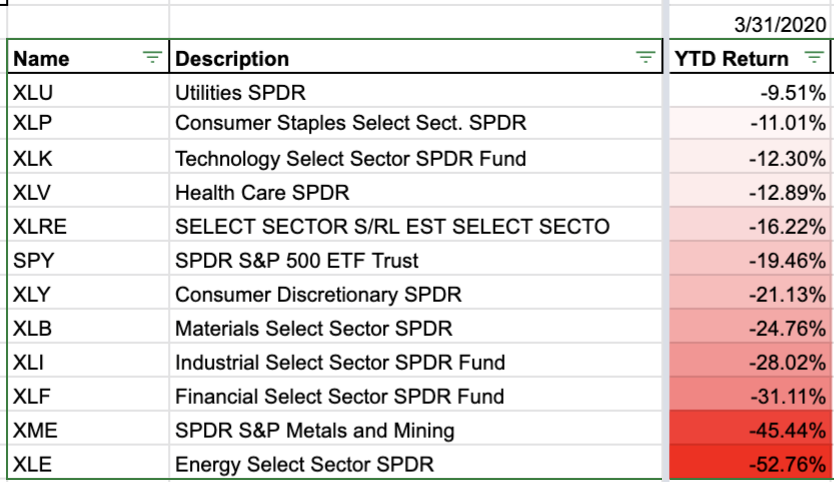Open the Description column filter icon
Image resolution: width=834 pixels, height=482 pixels.
click(647, 59)
